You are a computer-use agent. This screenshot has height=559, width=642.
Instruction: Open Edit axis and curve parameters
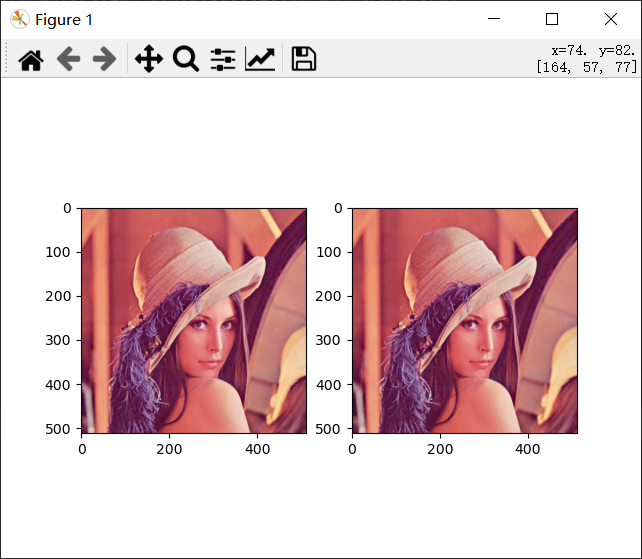[x=260, y=59]
